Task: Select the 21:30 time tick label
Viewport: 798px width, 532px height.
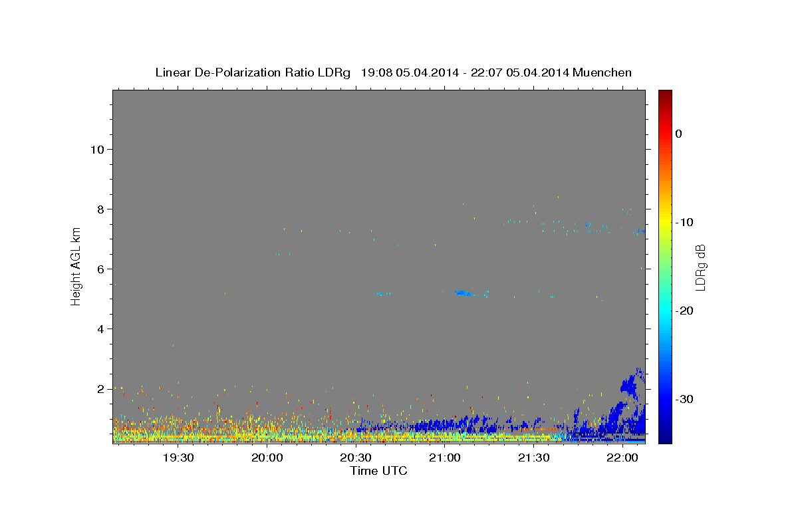Action: 534,458
